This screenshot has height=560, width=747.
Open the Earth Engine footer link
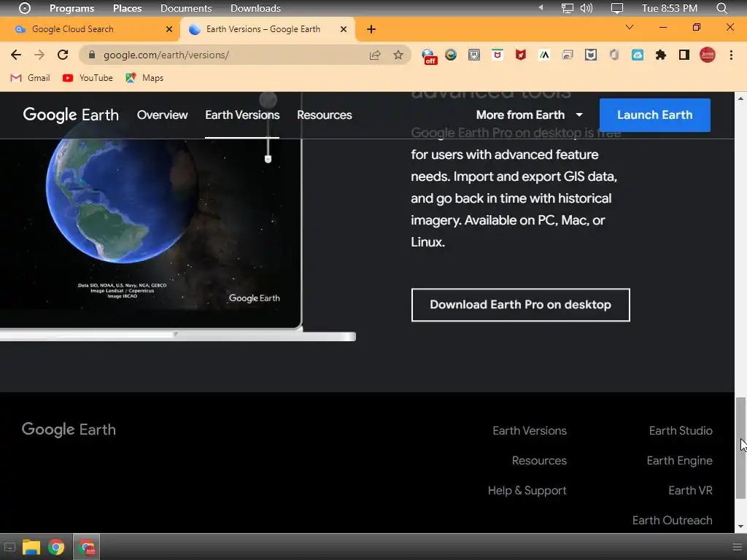pyautogui.click(x=679, y=461)
